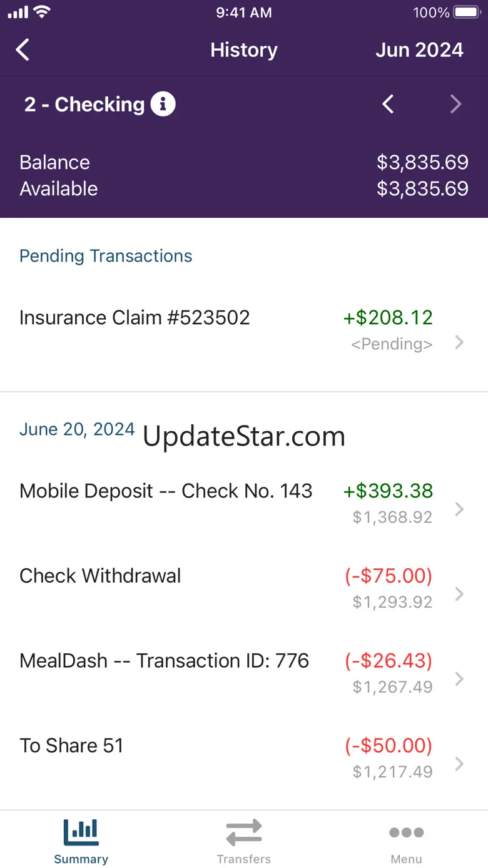
Task: Go to the previous account with the left chevron
Action: tap(389, 104)
